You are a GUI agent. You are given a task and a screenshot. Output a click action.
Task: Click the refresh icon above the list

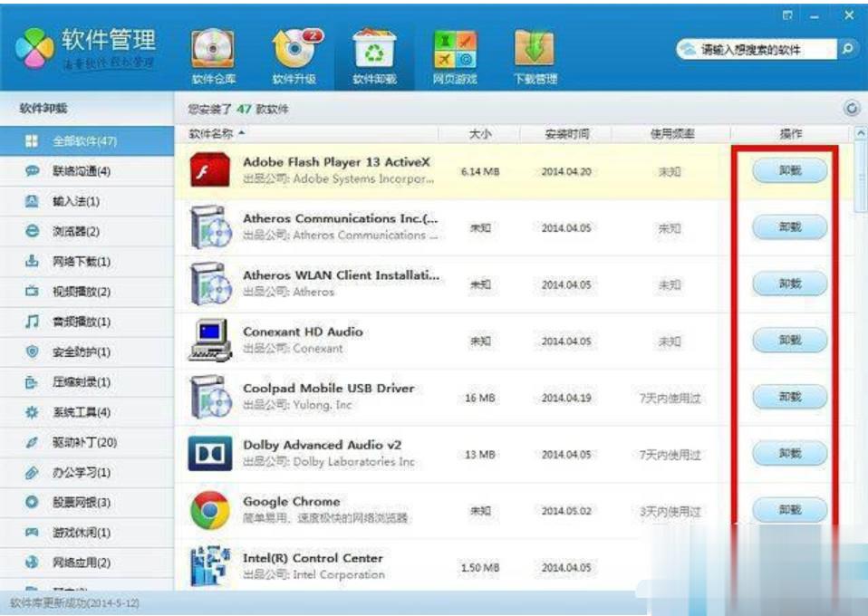[852, 109]
